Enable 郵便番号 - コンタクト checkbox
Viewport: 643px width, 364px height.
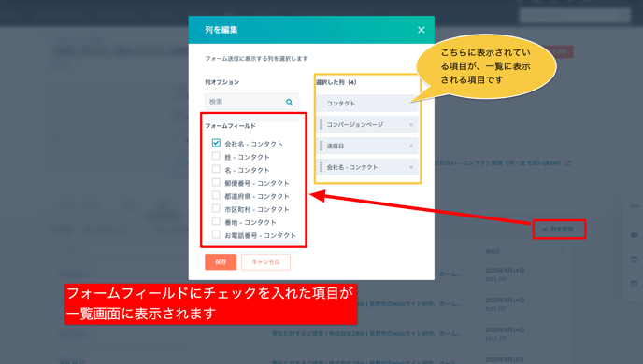pyautogui.click(x=216, y=182)
